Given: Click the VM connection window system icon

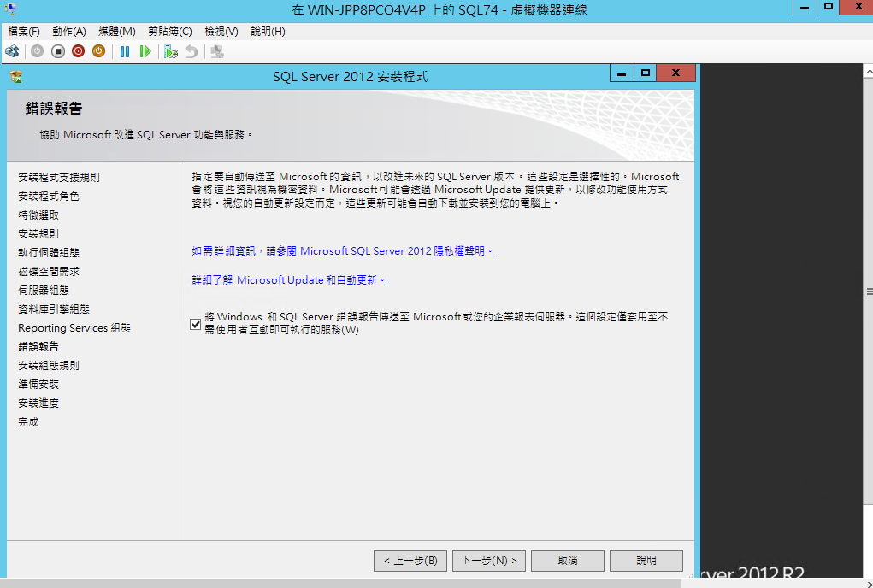Looking at the screenshot, I should (x=9, y=9).
